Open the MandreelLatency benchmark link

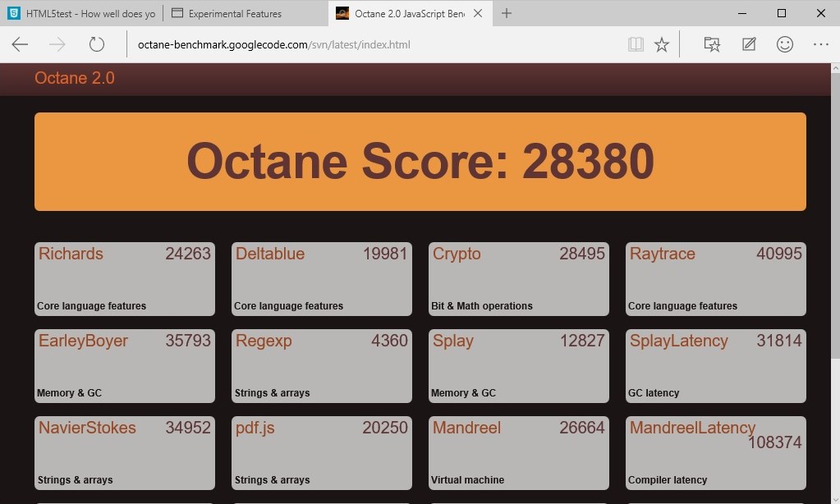pyautogui.click(x=692, y=428)
